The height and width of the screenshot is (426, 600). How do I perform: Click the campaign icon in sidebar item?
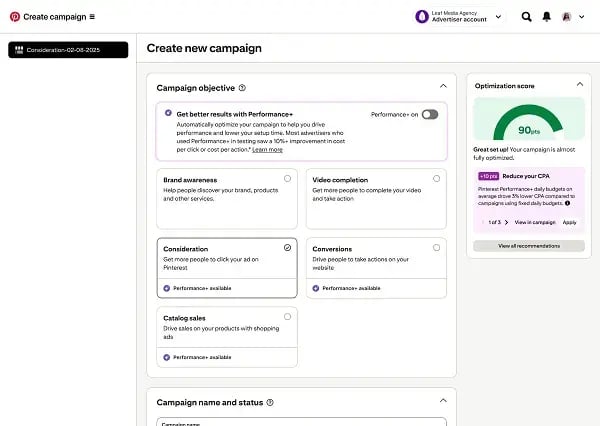point(19,50)
